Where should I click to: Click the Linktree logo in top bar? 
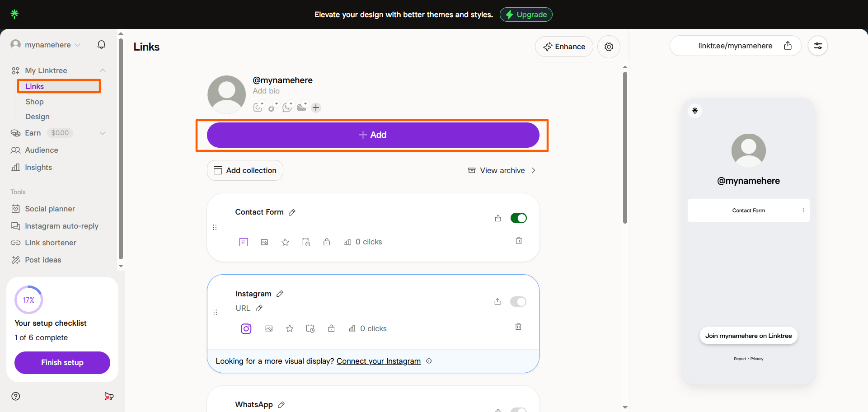coord(14,14)
